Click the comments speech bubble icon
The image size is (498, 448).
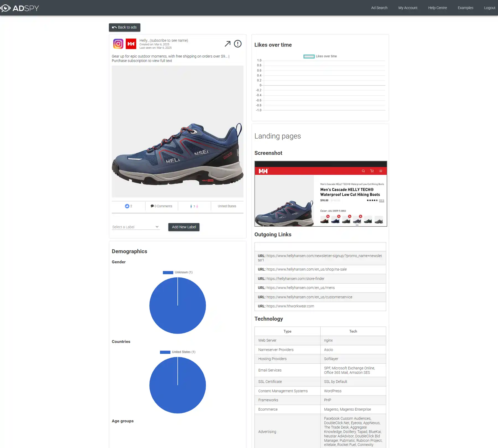152,206
